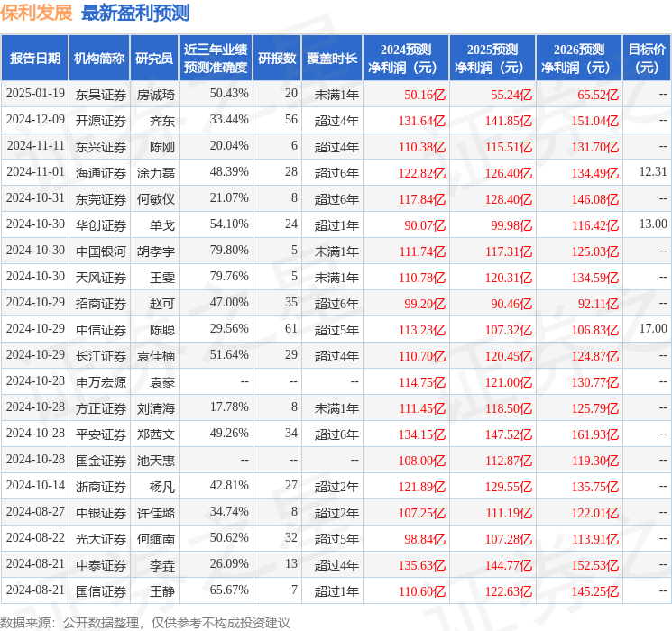Click the 50.16亿 profit value
Screen dimensions: 672x631
click(425, 95)
